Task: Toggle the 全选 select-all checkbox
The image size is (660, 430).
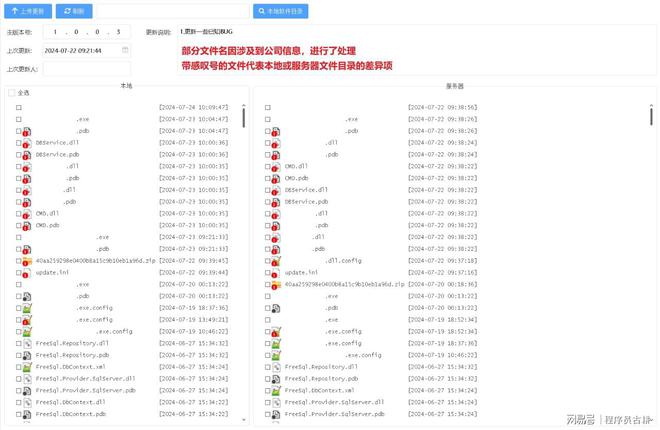Action: click(x=12, y=93)
